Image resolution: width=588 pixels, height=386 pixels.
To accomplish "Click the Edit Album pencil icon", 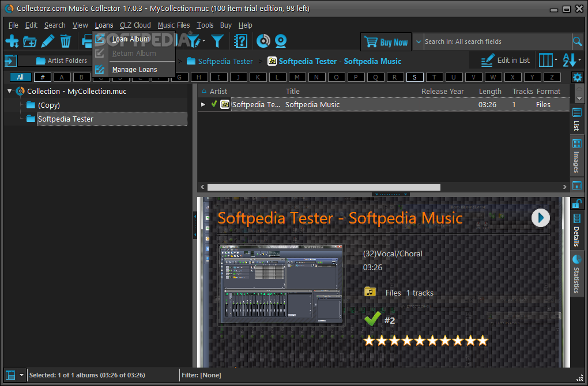I will point(48,41).
